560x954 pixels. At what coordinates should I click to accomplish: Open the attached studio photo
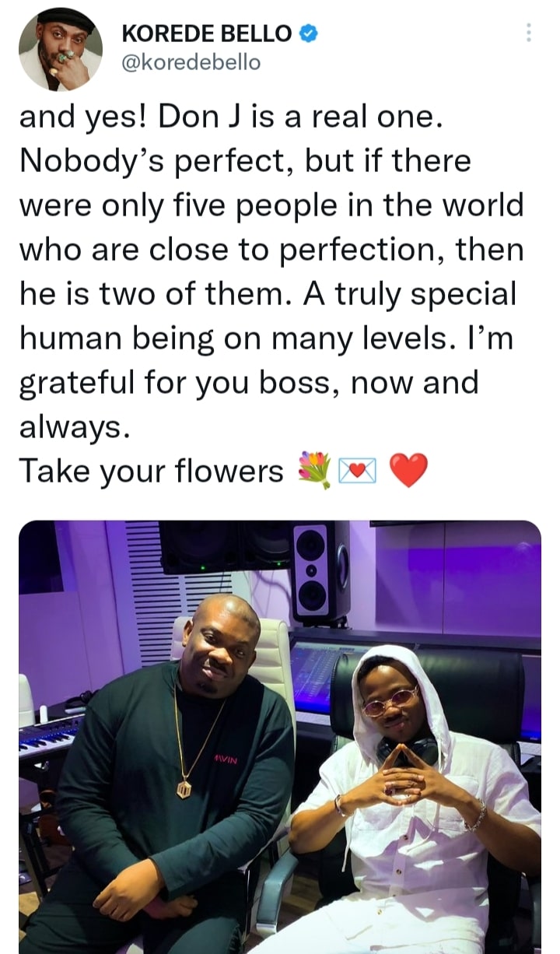280,737
